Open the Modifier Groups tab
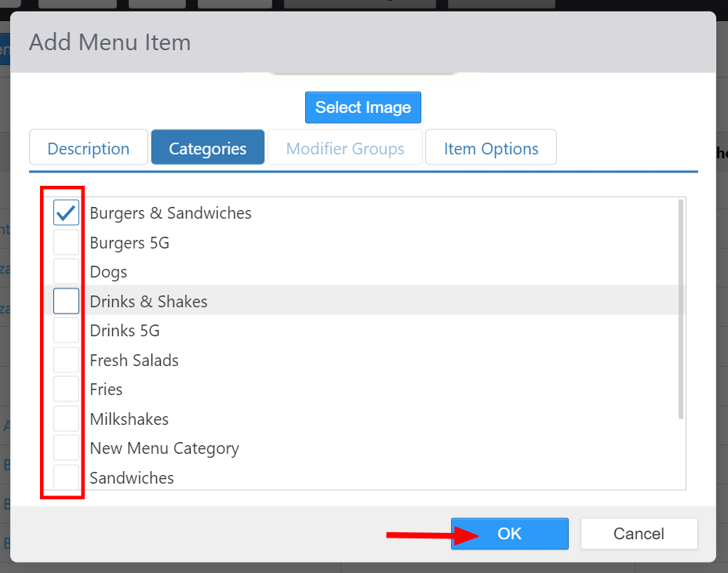 [345, 148]
